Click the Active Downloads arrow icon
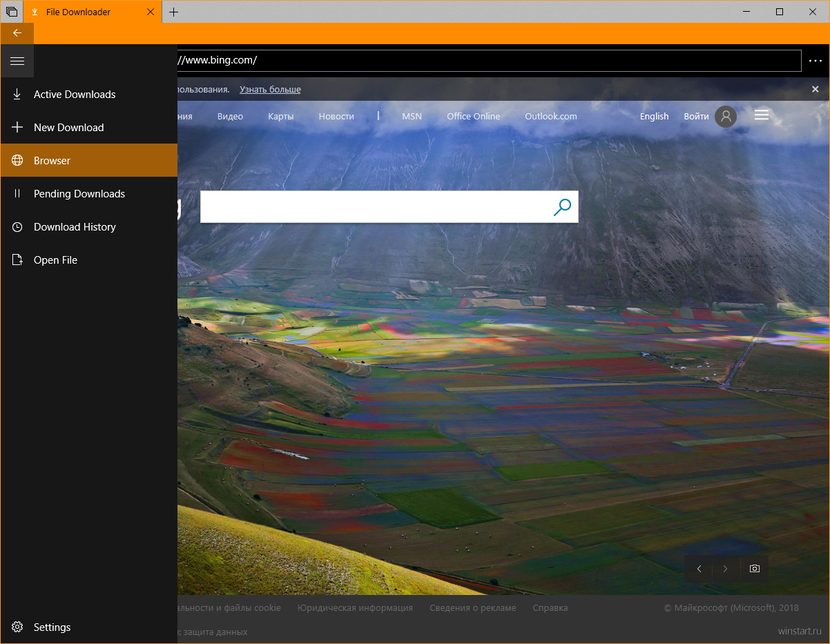 tap(17, 95)
